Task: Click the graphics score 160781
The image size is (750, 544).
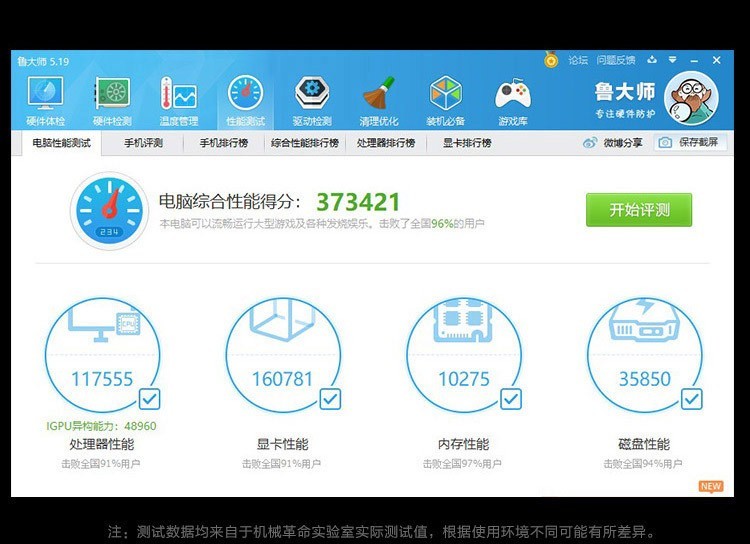Action: point(282,379)
